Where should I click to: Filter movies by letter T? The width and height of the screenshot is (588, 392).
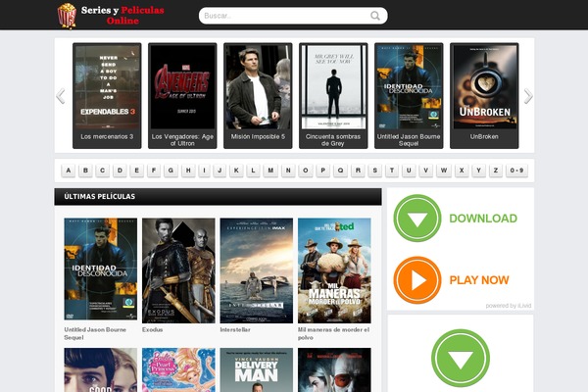click(392, 171)
